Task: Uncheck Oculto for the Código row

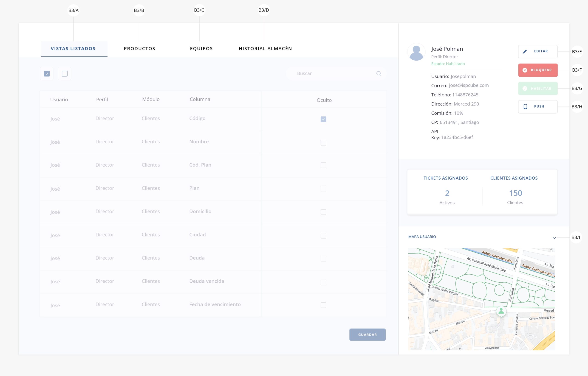Action: coord(323,119)
